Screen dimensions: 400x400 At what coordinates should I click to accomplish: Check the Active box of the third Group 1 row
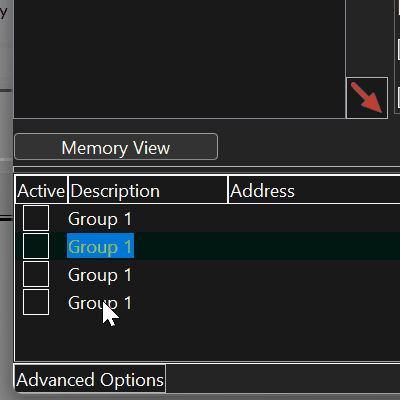pyautogui.click(x=36, y=274)
